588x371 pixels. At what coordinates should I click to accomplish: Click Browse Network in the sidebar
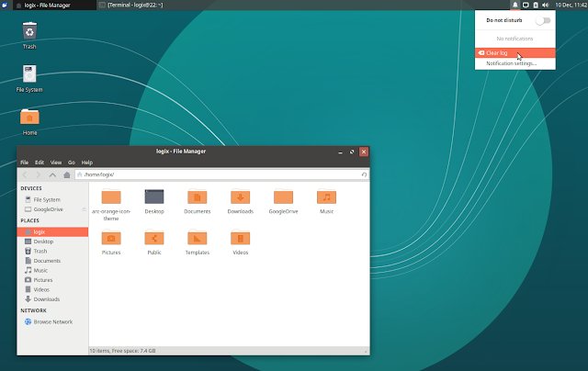pyautogui.click(x=52, y=322)
